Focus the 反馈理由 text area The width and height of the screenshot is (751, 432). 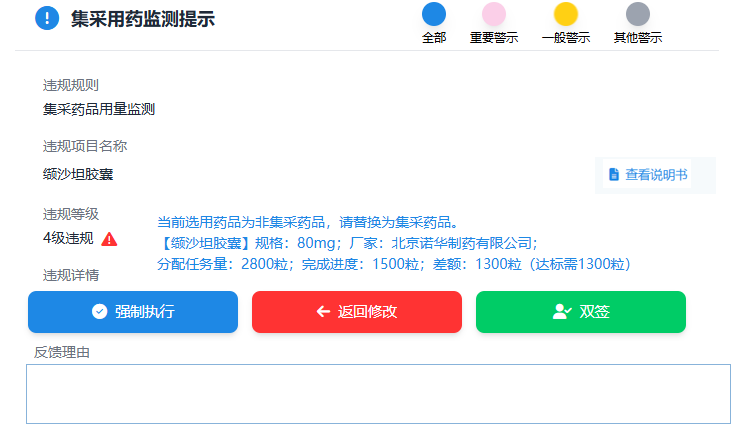tap(378, 394)
